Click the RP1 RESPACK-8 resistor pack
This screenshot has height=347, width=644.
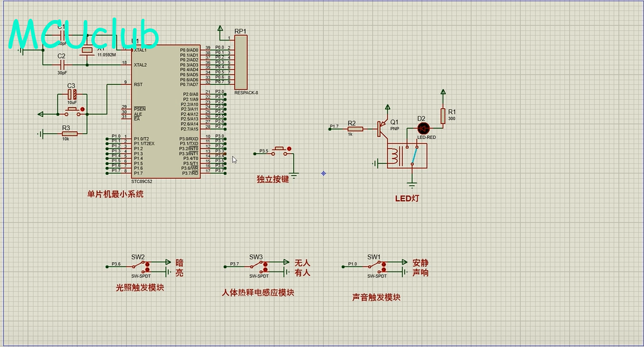(241, 62)
